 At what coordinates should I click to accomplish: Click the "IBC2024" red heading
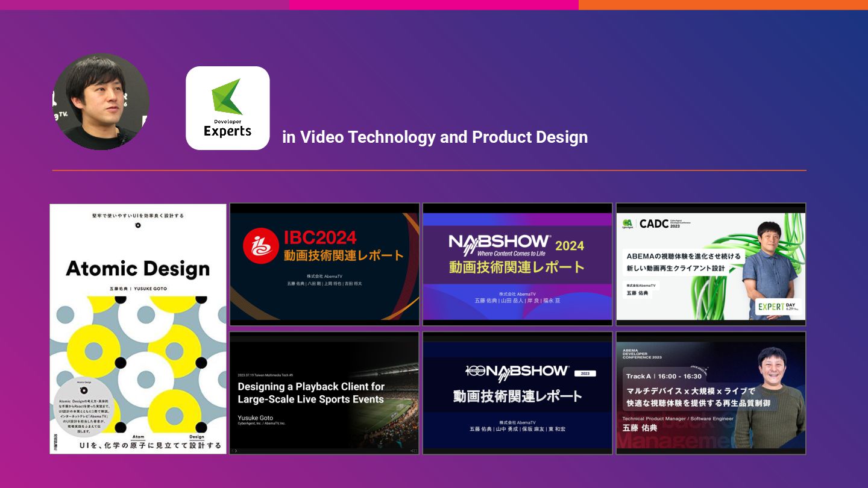tap(320, 237)
